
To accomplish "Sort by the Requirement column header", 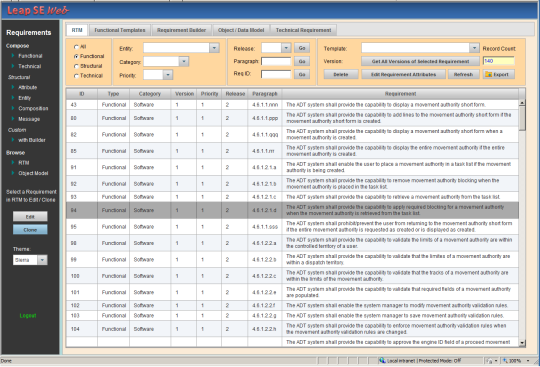I will click(400, 94).
